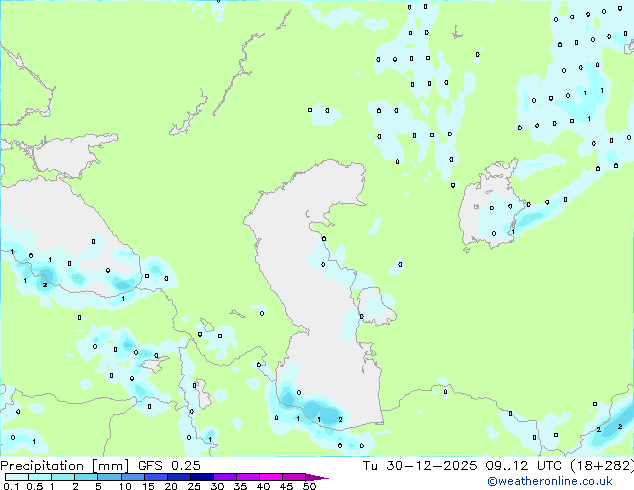Click the '25' legend scale label

pos(194,486)
